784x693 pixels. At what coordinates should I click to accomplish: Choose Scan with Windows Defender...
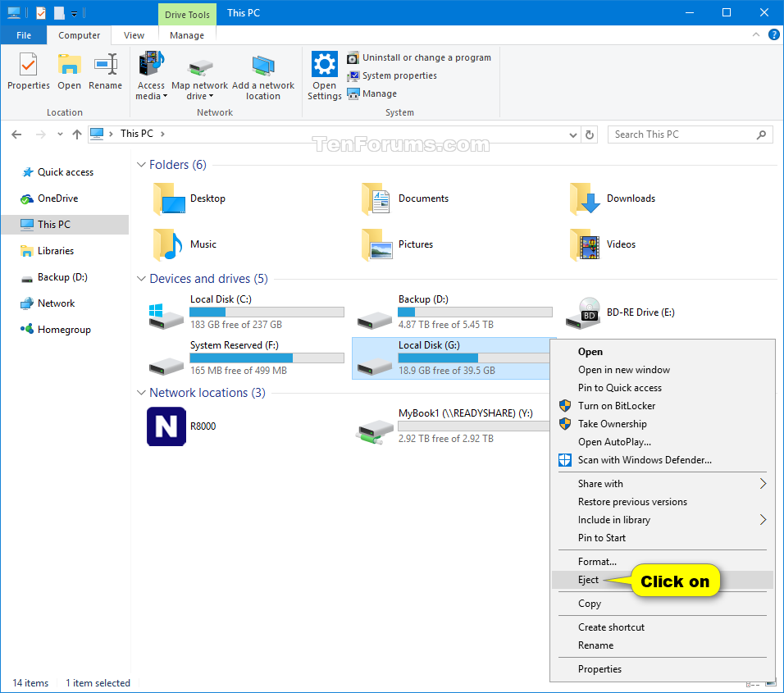[663, 459]
